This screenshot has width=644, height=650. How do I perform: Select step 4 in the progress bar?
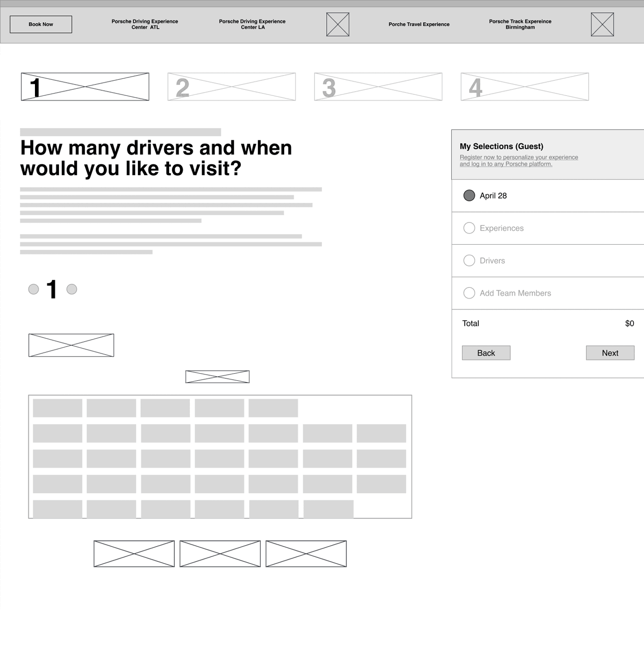click(525, 86)
